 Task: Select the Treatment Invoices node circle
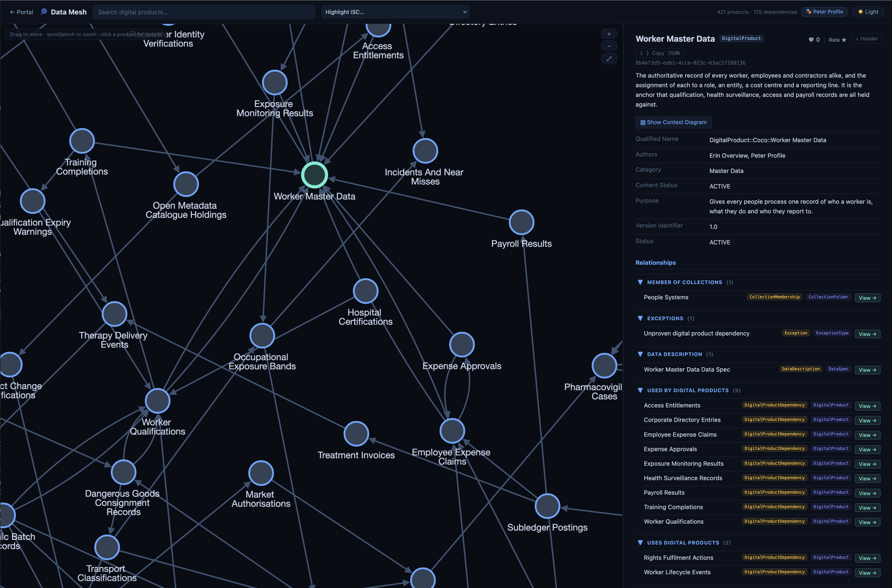point(356,434)
